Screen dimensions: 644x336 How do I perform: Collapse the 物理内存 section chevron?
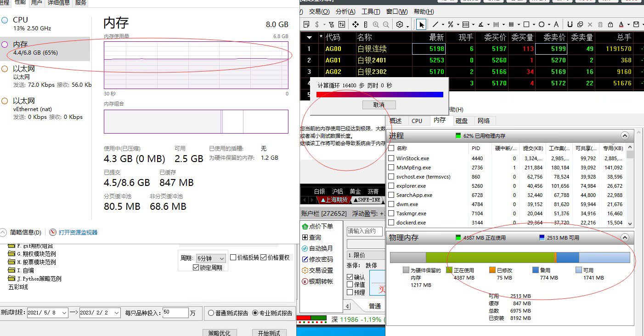point(624,237)
